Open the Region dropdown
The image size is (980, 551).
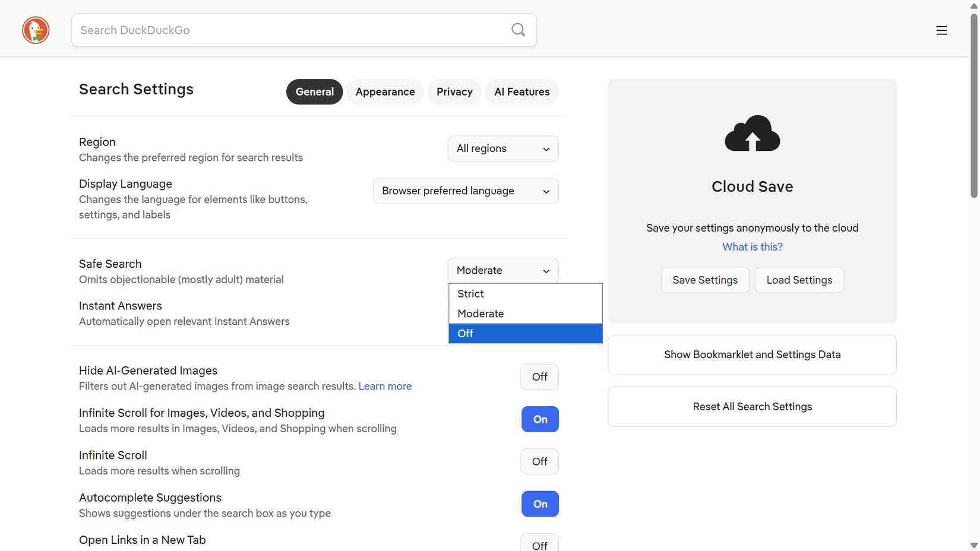click(502, 148)
